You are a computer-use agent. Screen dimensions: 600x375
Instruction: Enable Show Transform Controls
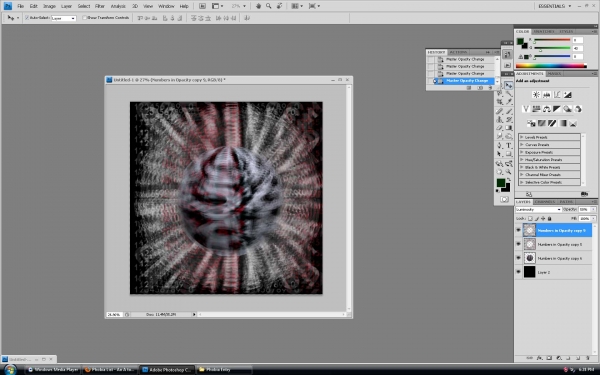coord(84,18)
